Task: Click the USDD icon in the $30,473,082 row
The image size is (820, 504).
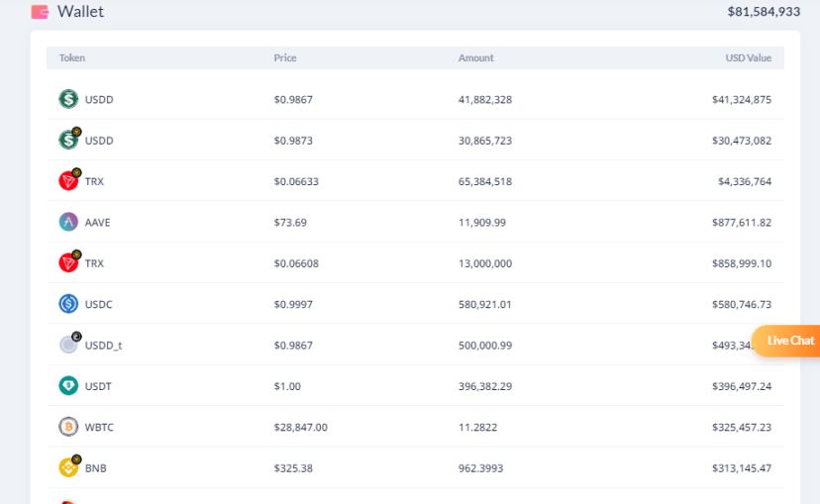Action: (x=68, y=140)
